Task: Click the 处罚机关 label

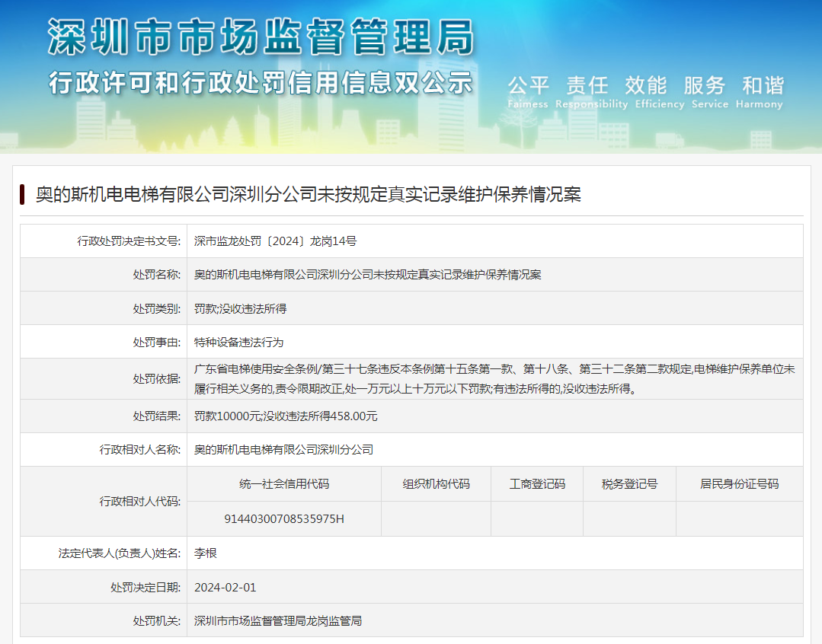Action: point(157,621)
